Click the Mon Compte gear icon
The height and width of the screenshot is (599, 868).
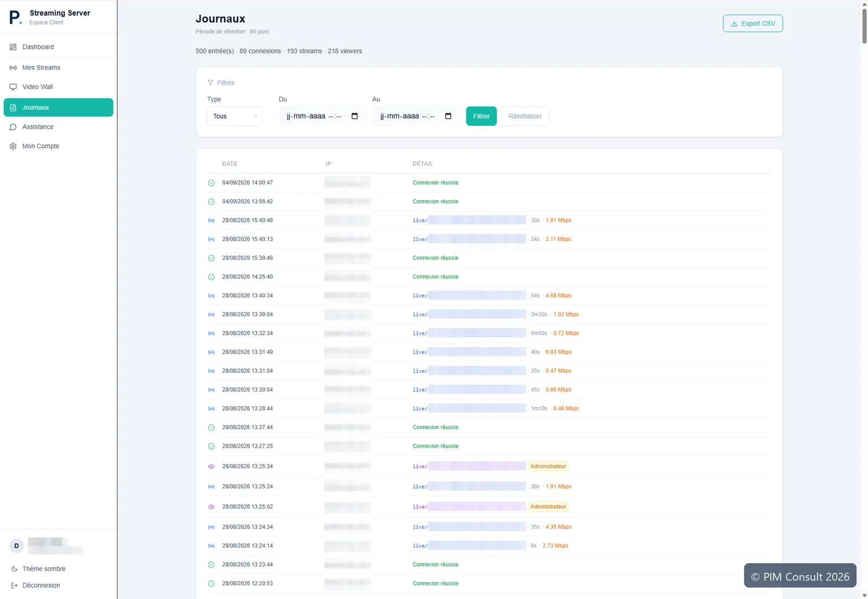(13, 146)
